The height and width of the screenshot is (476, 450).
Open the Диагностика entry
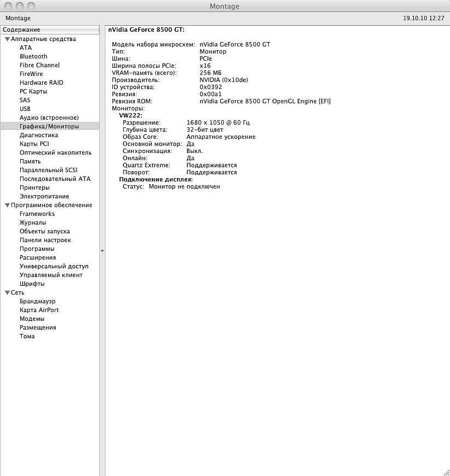click(x=39, y=135)
